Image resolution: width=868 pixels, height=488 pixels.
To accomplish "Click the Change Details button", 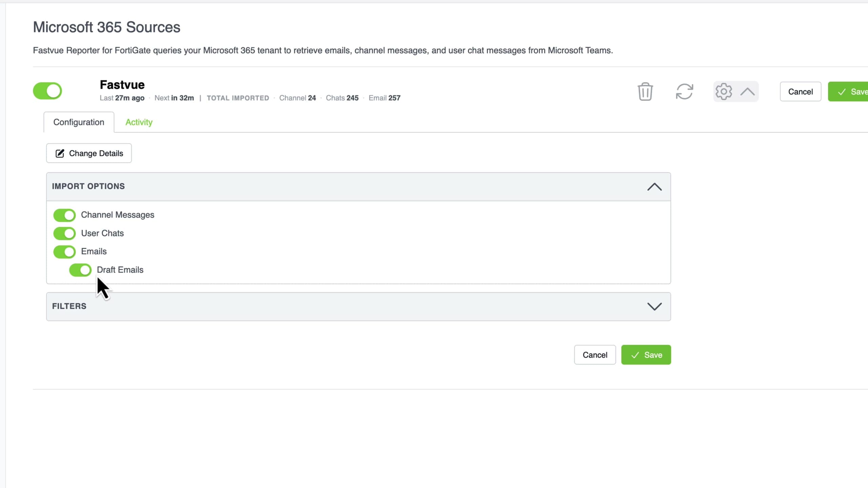I will click(89, 153).
